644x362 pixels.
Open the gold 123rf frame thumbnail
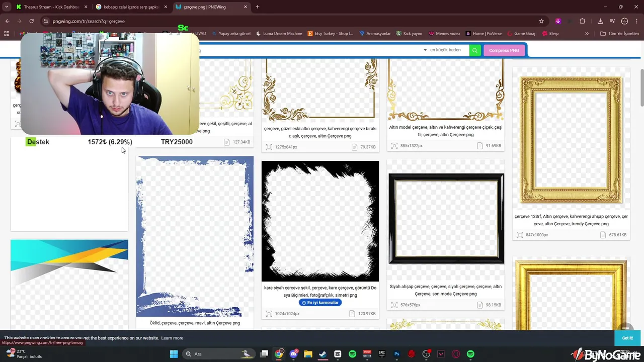(571, 140)
